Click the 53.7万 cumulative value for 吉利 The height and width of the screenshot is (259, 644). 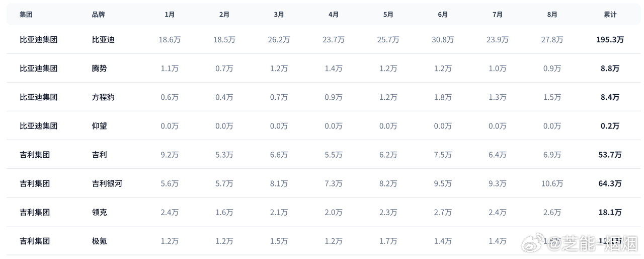pyautogui.click(x=610, y=155)
